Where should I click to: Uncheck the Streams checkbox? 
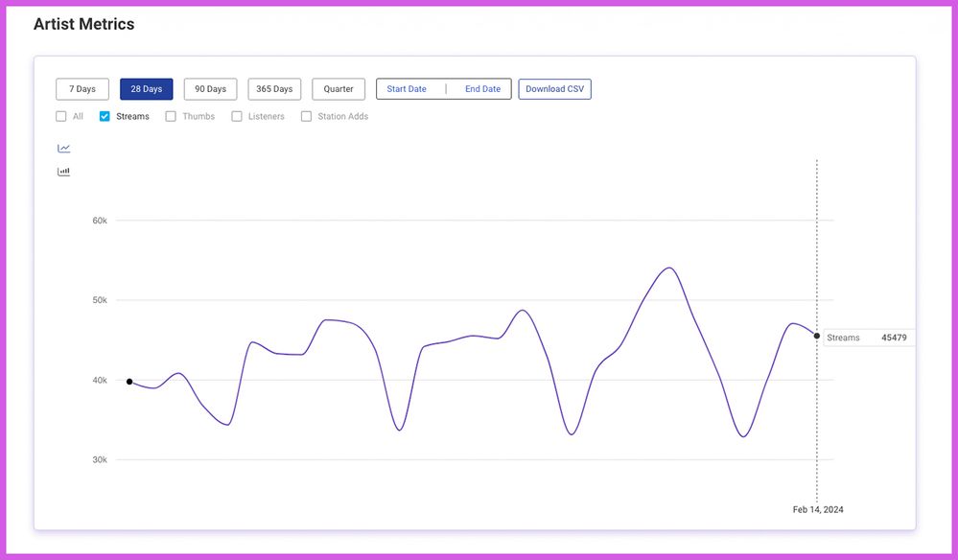[105, 117]
